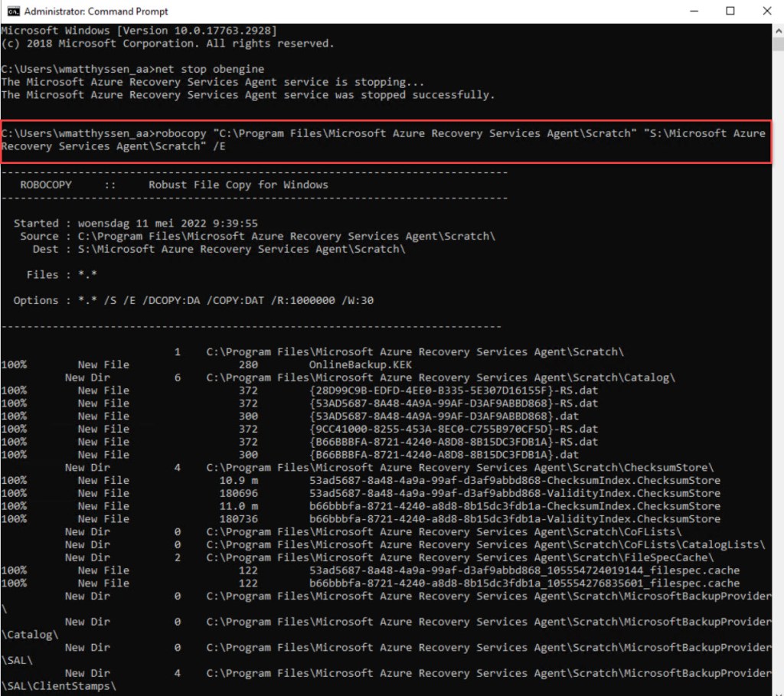
Task: Click the Started date line in output
Action: [x=136, y=223]
